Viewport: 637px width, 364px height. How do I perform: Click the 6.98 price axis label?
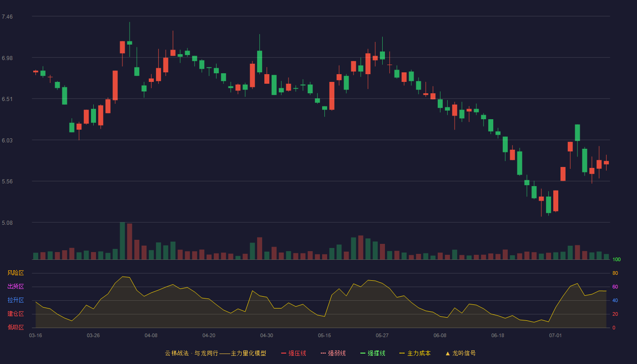pyautogui.click(x=7, y=58)
